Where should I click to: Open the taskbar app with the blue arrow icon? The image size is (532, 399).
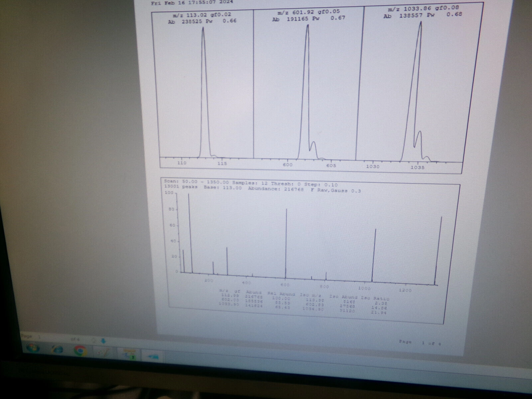click(x=153, y=357)
